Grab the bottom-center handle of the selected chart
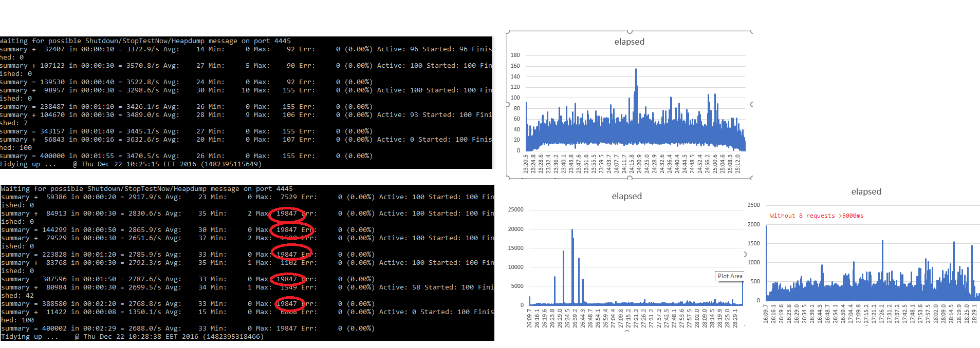980x348 pixels. tap(630, 178)
